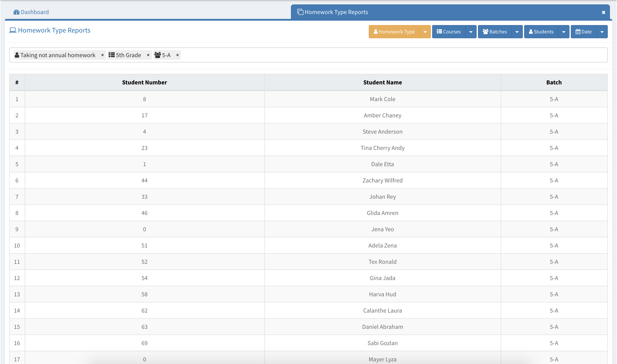Expand the Courses dropdown arrow

pos(471,32)
